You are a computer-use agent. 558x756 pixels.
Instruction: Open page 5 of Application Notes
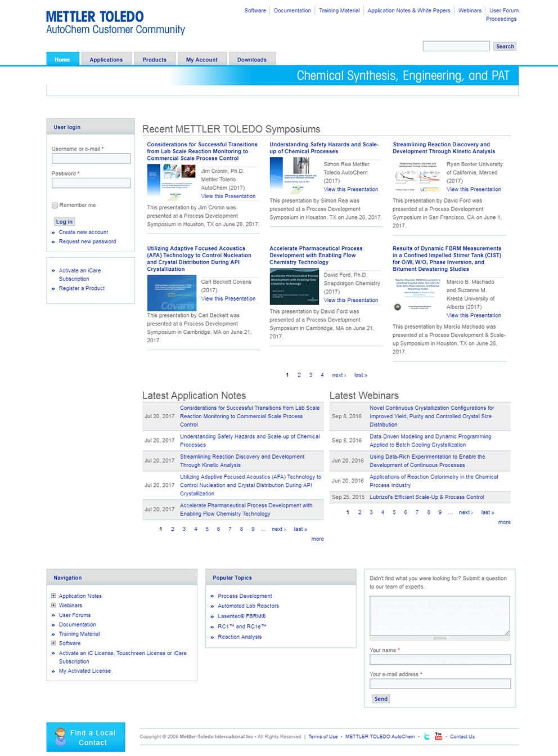click(207, 529)
